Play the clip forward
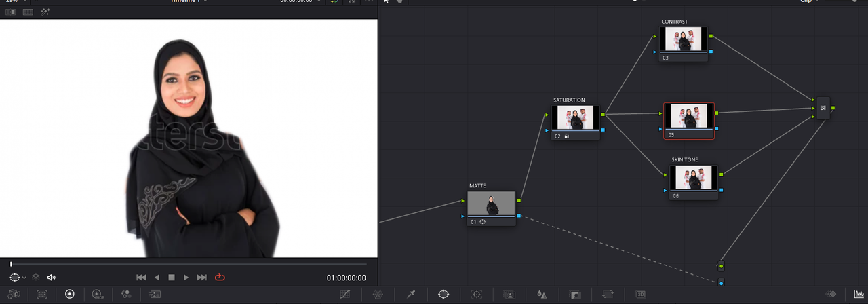The height and width of the screenshot is (304, 868). click(186, 278)
